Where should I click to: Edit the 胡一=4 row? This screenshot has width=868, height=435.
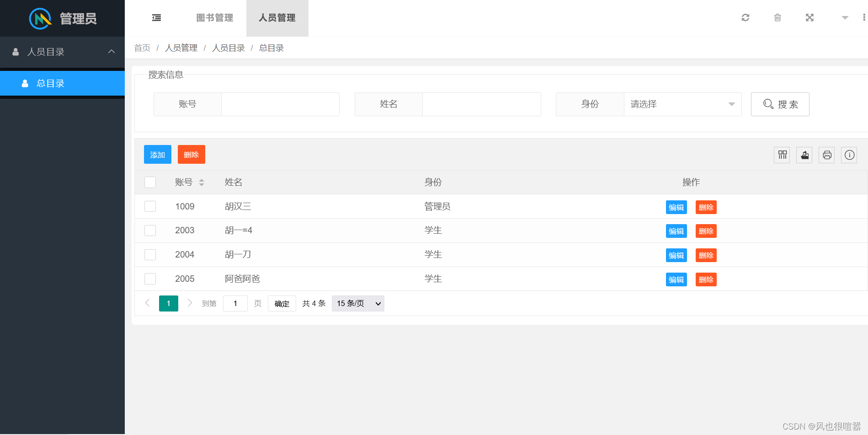tap(676, 231)
